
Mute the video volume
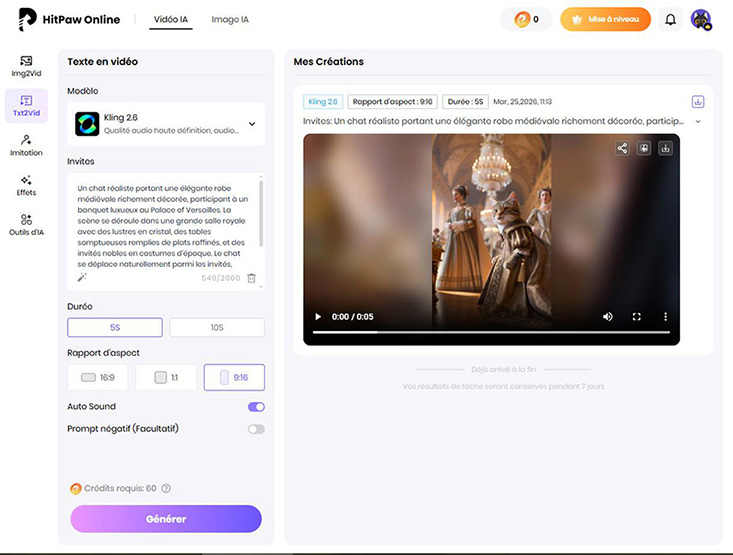coord(607,317)
